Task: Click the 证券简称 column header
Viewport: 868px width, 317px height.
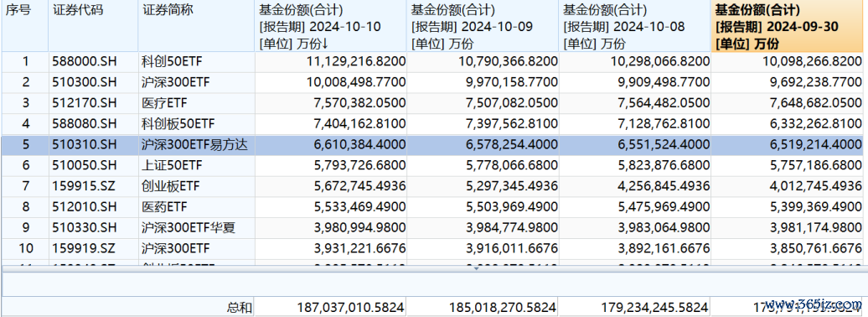Action: pyautogui.click(x=197, y=26)
